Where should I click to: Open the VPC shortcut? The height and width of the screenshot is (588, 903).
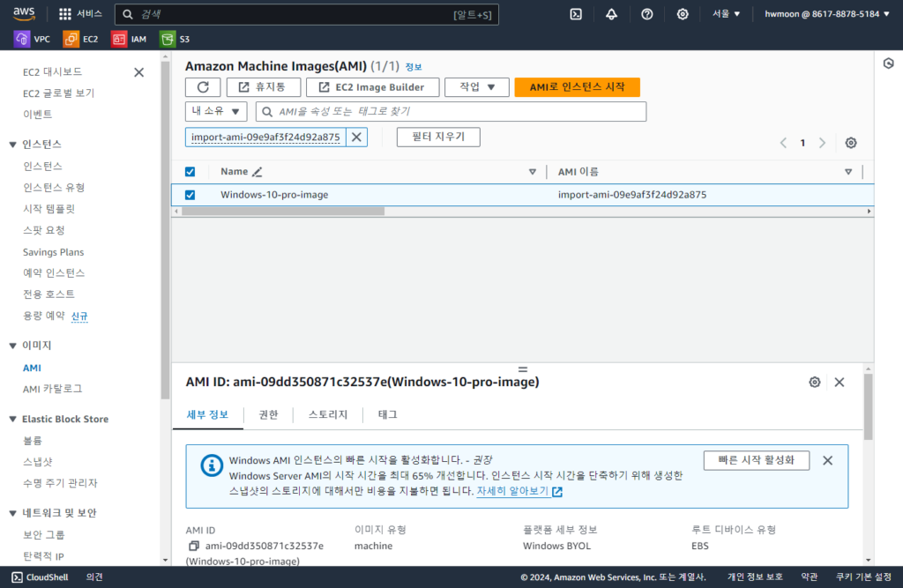[x=33, y=39]
